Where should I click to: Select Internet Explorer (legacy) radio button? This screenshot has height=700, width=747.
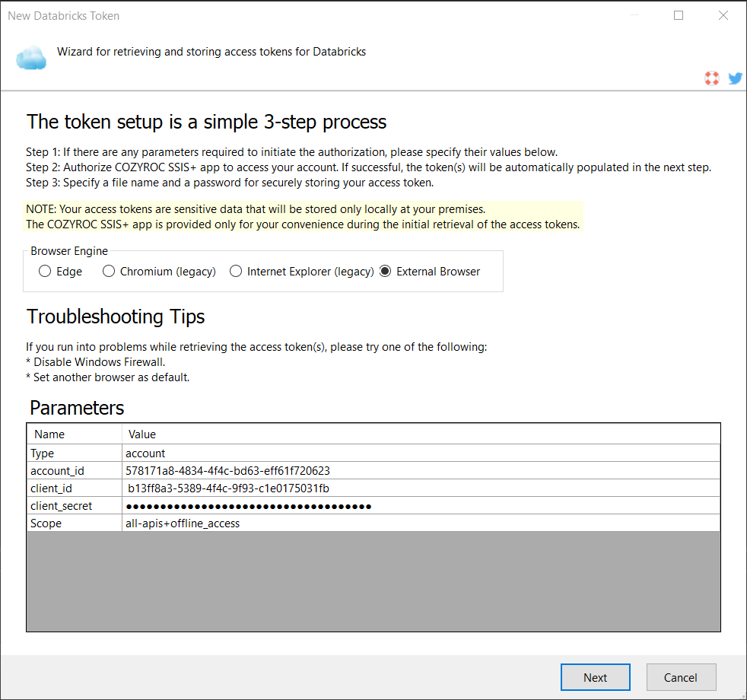point(236,272)
